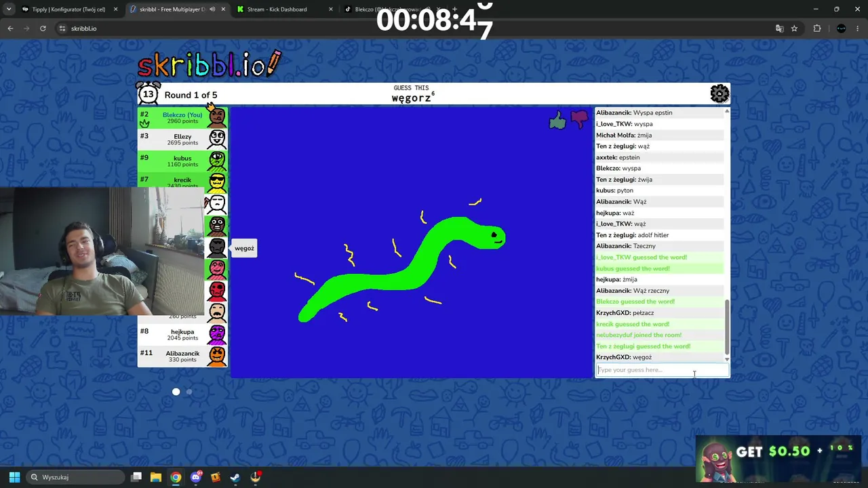
Task: Click Alibazancik 330 points entry
Action: click(x=182, y=356)
